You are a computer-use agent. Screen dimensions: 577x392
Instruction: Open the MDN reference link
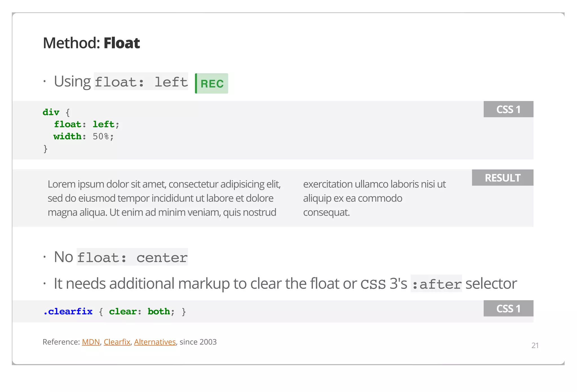(91, 342)
